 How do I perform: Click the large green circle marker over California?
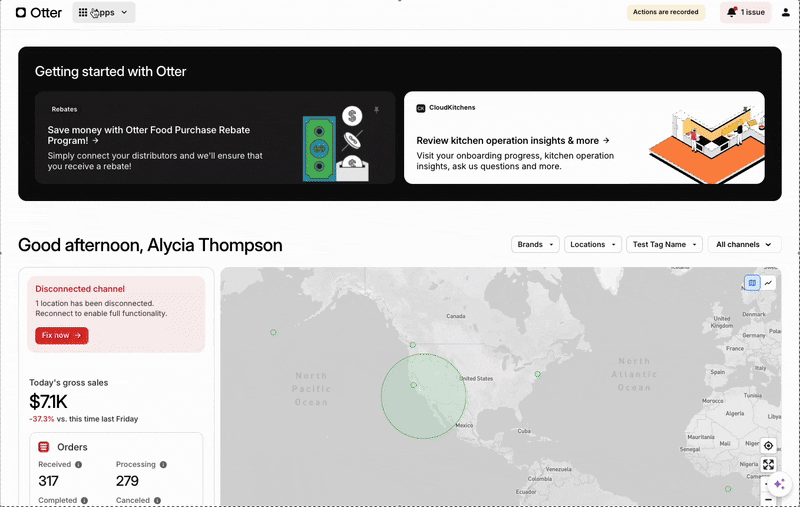coord(423,396)
